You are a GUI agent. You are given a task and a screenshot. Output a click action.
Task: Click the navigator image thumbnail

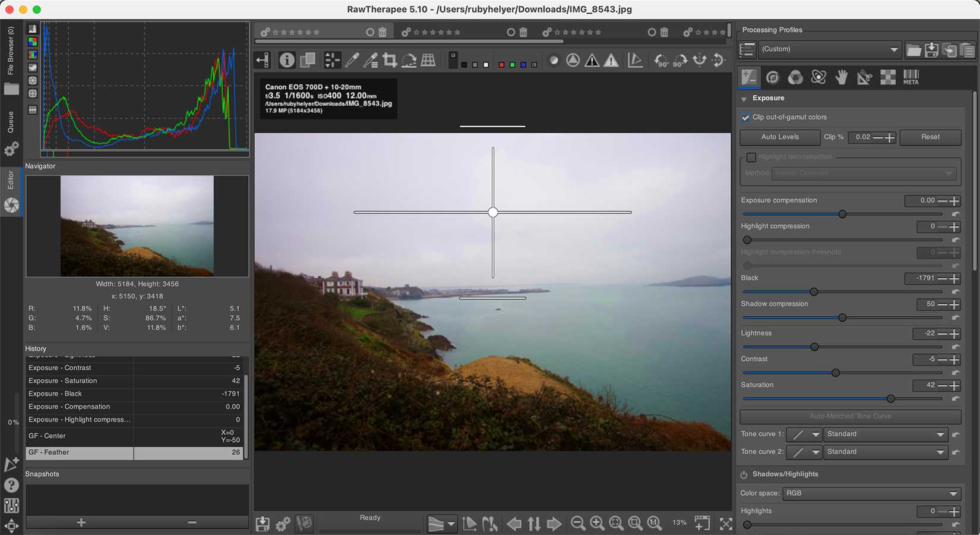[137, 226]
